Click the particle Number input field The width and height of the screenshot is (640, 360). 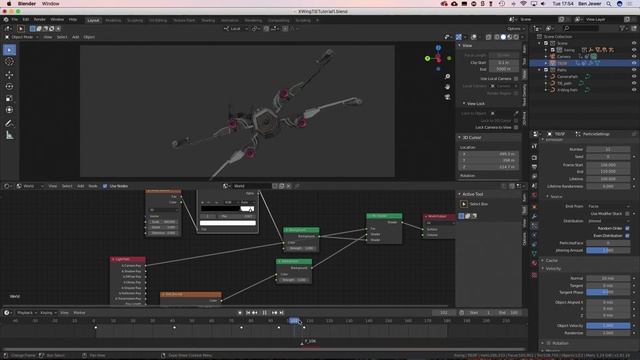click(x=608, y=149)
